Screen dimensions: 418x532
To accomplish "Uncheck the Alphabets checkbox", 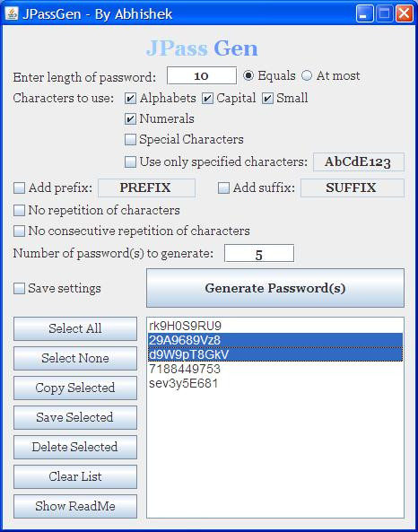I will point(130,99).
